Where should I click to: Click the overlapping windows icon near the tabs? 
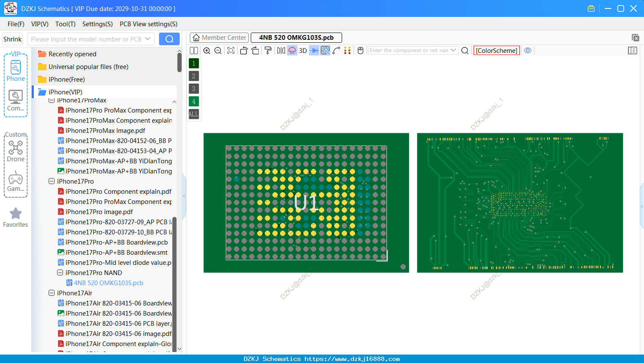[635, 38]
